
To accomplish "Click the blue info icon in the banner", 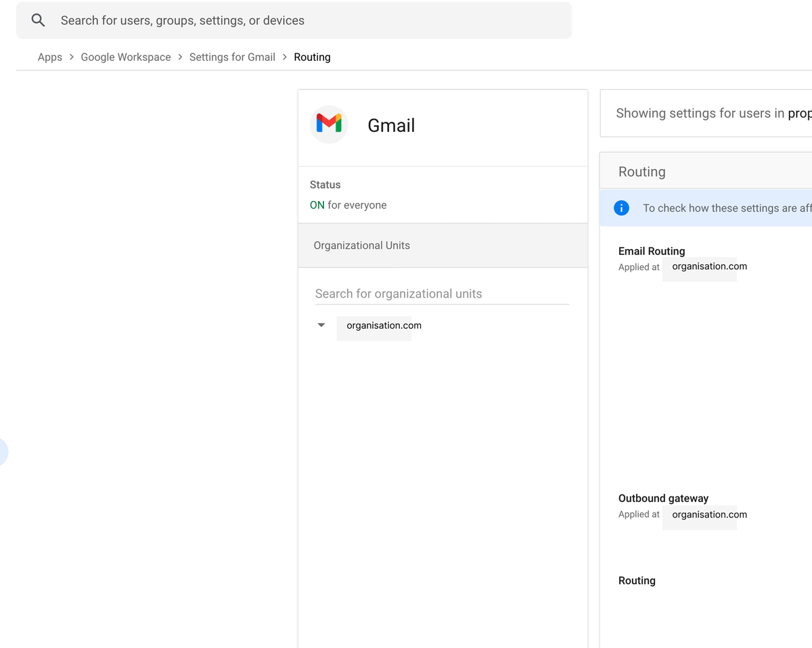I will tap(621, 208).
